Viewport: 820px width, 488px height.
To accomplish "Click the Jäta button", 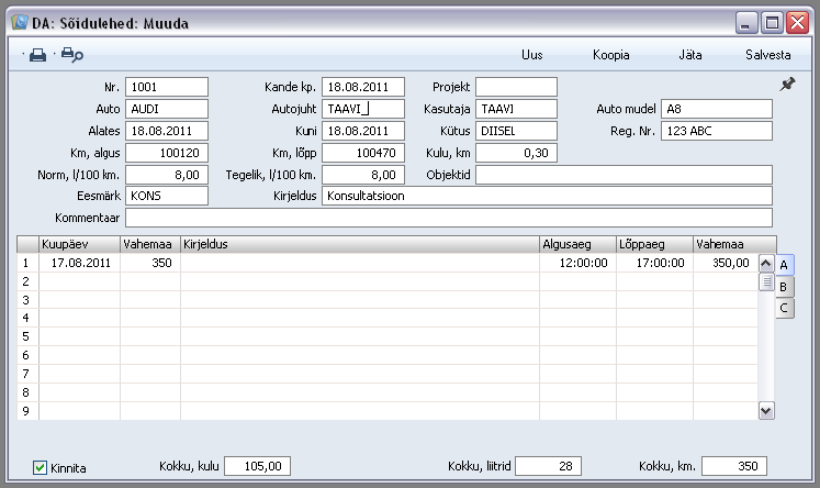I will (690, 55).
